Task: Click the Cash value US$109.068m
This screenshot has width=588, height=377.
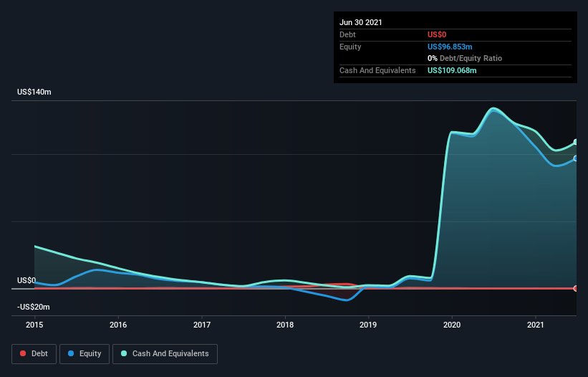Action: click(x=452, y=70)
